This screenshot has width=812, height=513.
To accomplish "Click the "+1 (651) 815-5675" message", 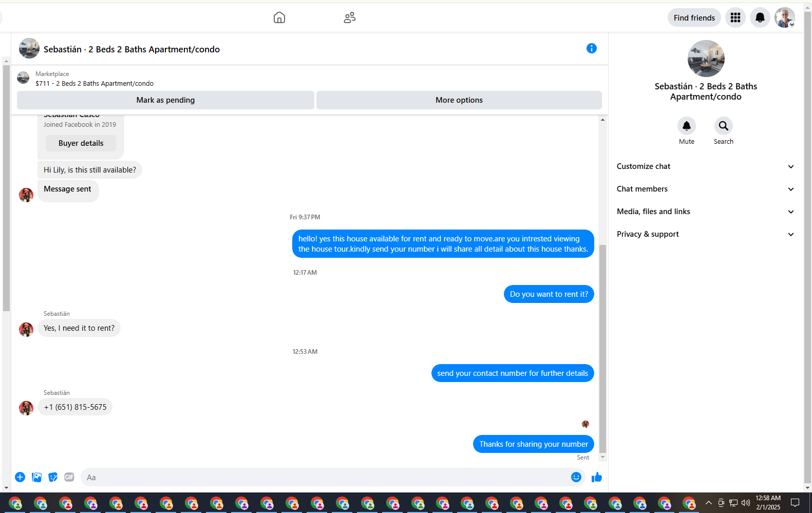I will (x=75, y=407).
